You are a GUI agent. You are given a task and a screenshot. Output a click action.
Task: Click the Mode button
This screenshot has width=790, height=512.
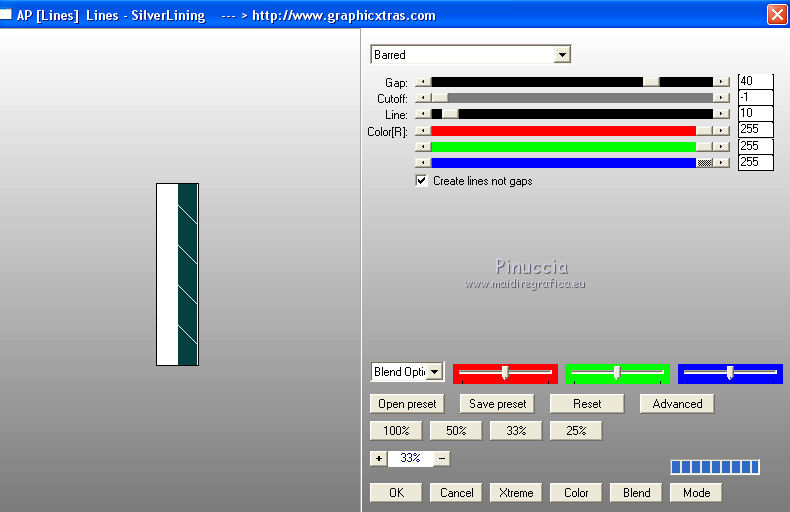click(696, 493)
